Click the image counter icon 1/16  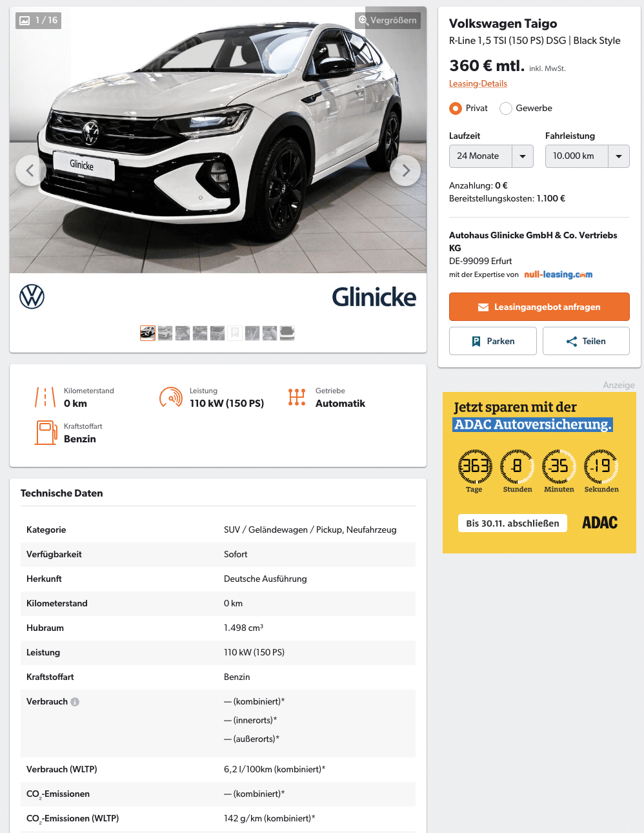coord(25,21)
